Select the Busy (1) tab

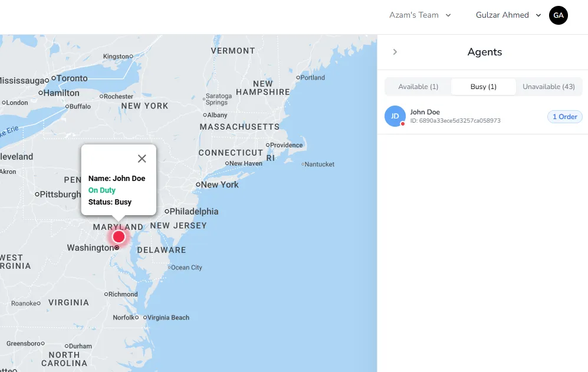click(484, 87)
